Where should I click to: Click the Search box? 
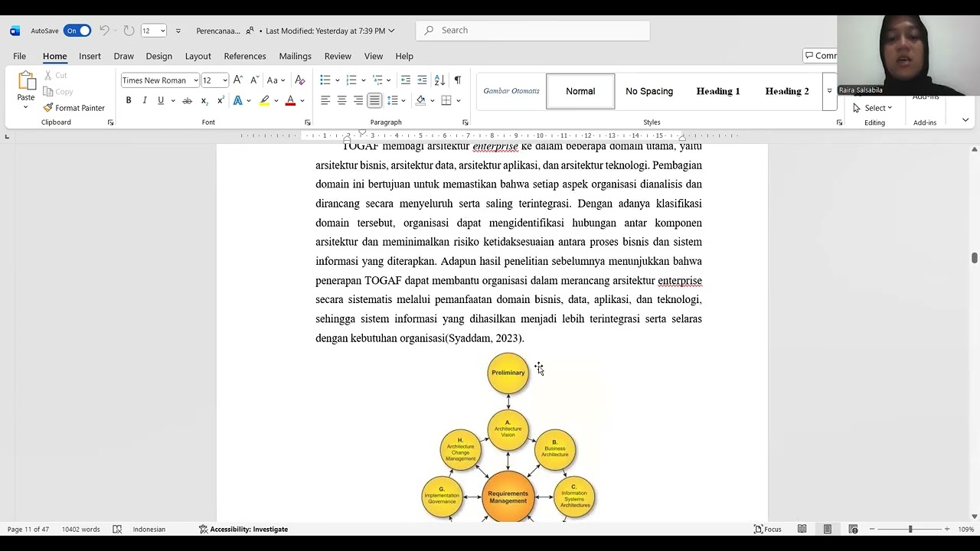[x=533, y=31]
